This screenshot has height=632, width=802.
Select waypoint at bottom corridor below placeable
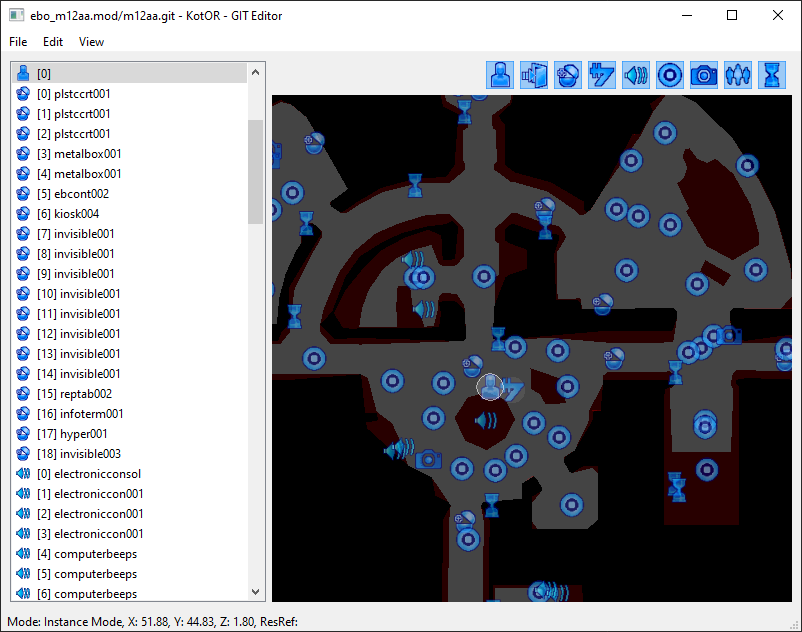(468, 539)
